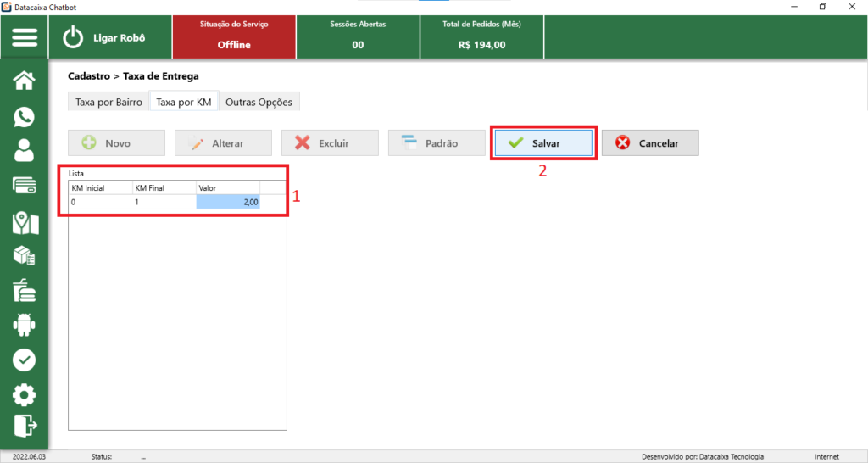Open settings gear in sidebar
This screenshot has width=868, height=463.
pos(25,394)
